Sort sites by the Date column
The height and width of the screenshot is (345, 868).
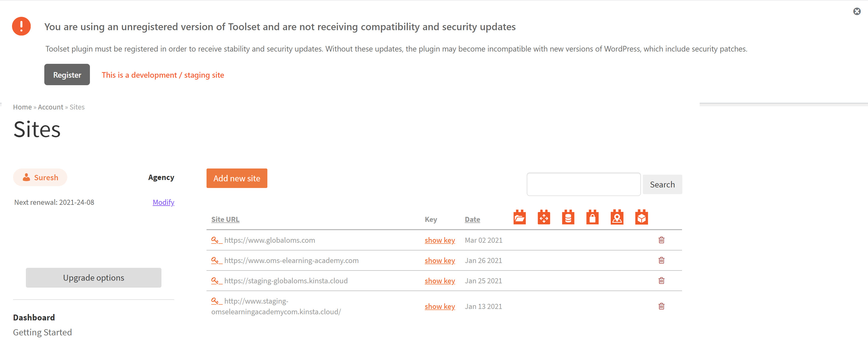click(472, 219)
